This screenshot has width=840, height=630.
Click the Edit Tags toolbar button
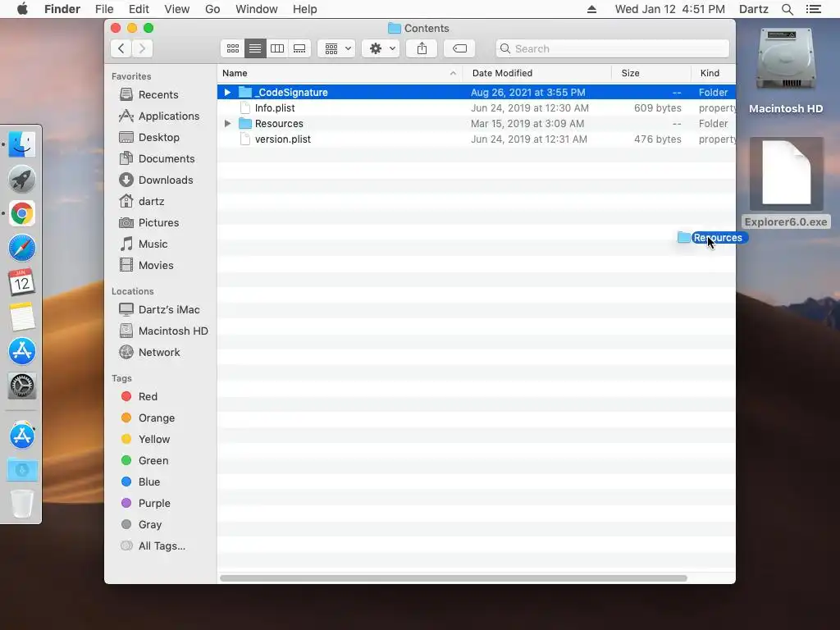click(x=459, y=48)
